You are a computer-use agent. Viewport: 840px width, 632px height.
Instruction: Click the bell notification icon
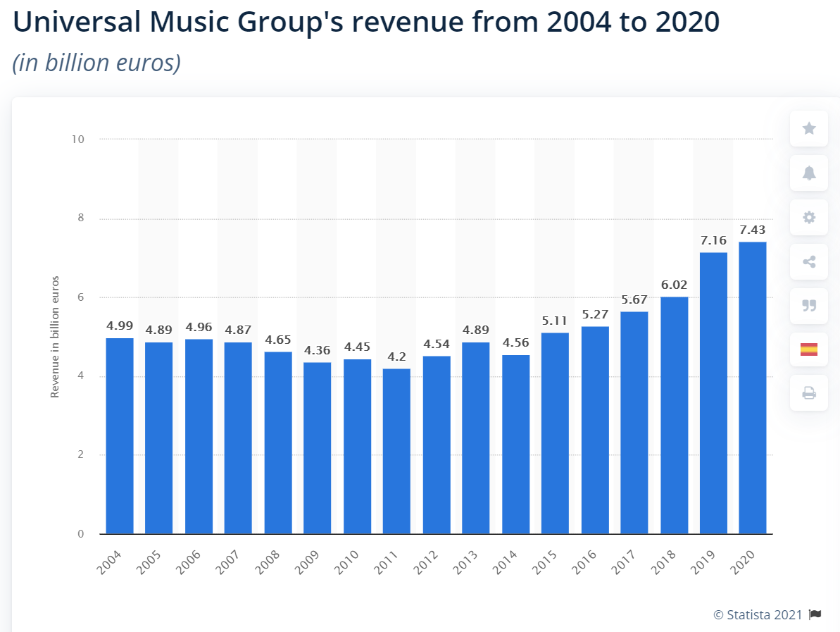point(809,173)
